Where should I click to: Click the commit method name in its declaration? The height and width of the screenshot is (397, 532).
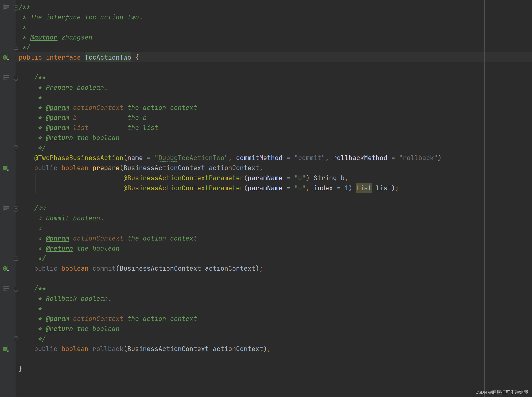[104, 268]
